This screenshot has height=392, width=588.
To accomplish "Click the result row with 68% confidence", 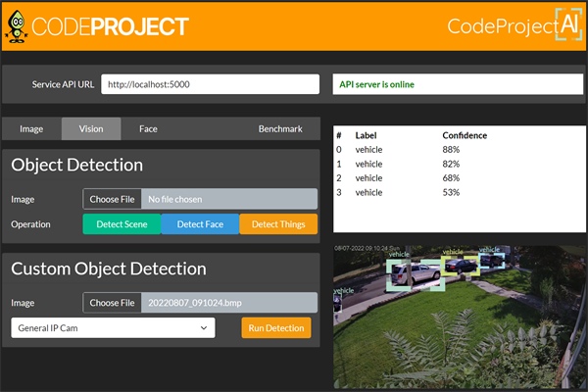I will (x=459, y=178).
